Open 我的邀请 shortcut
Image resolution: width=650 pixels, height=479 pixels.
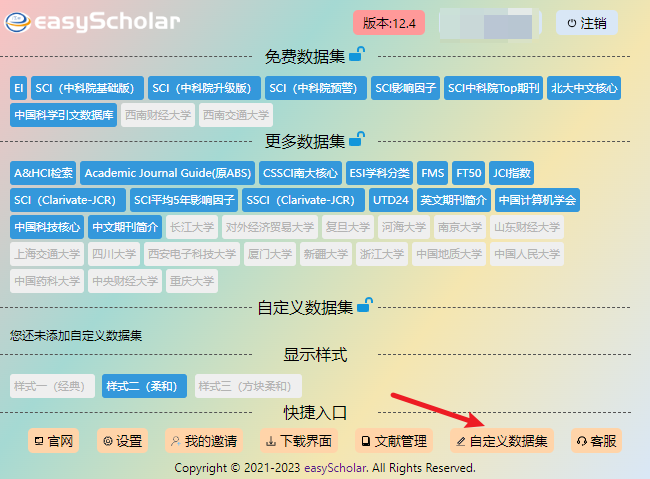click(204, 441)
